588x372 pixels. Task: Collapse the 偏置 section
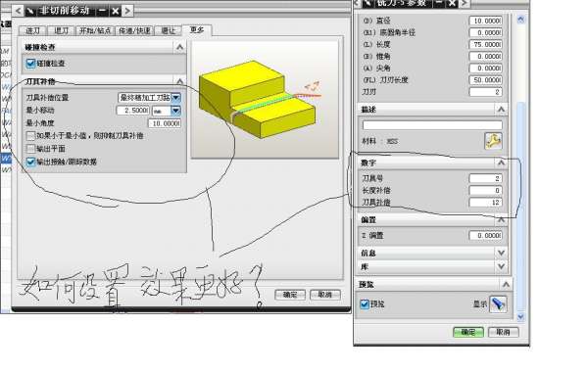501,220
